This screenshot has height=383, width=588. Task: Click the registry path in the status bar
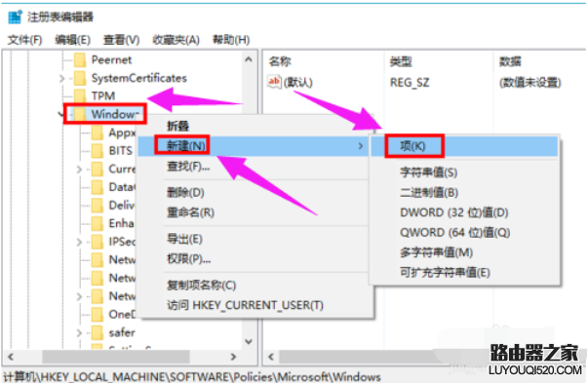[192, 376]
